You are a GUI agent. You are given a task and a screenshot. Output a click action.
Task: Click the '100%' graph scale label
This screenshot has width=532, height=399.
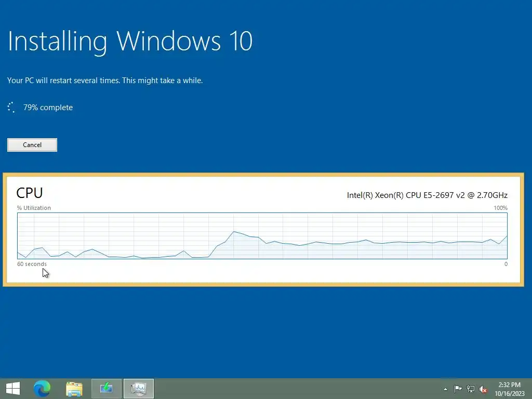(x=500, y=208)
